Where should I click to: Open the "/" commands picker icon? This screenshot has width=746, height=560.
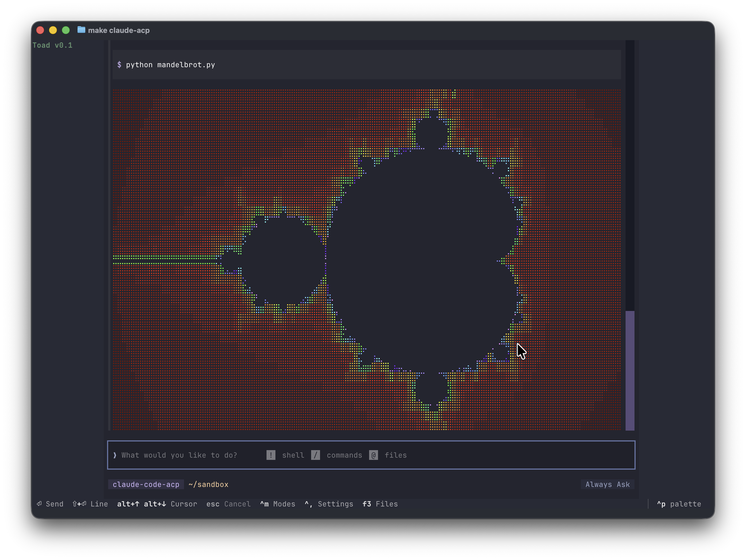click(x=316, y=455)
